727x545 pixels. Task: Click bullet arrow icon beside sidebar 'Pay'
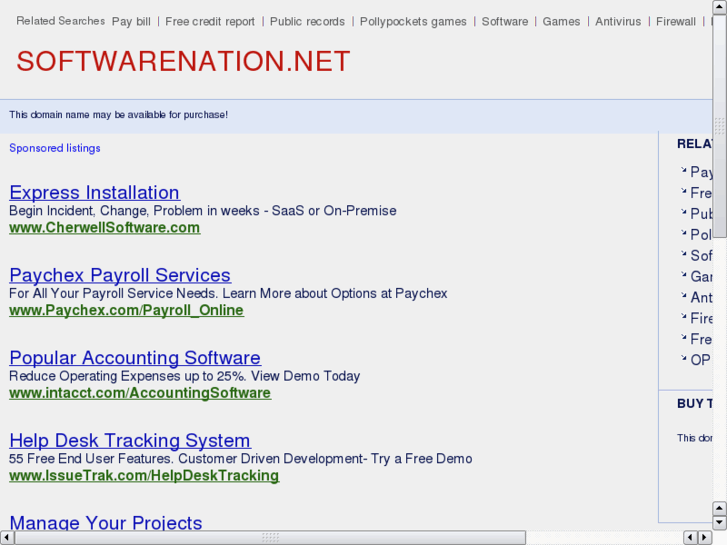(x=683, y=170)
